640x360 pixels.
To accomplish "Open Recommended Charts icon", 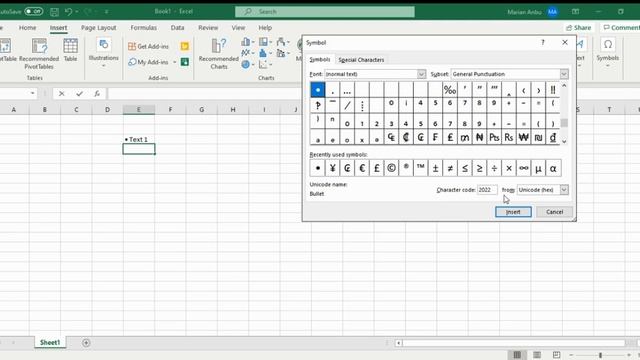I will click(x=219, y=53).
